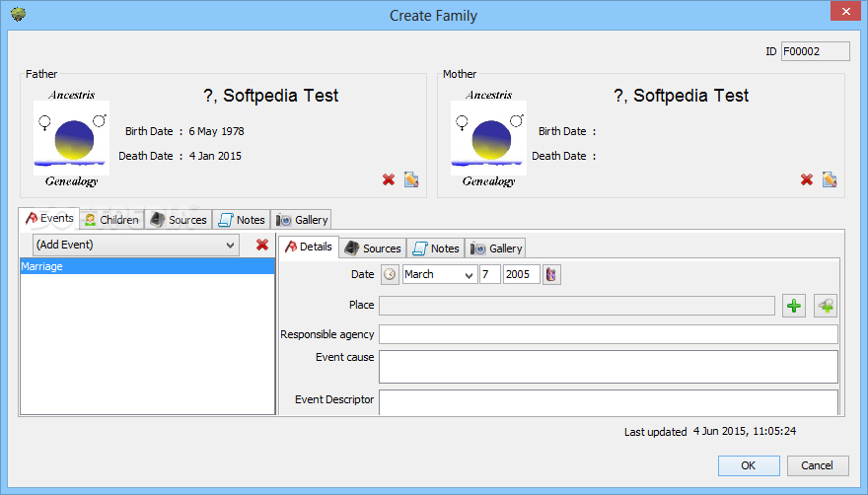Open the family-level Notes tab
The width and height of the screenshot is (868, 495).
tap(242, 220)
